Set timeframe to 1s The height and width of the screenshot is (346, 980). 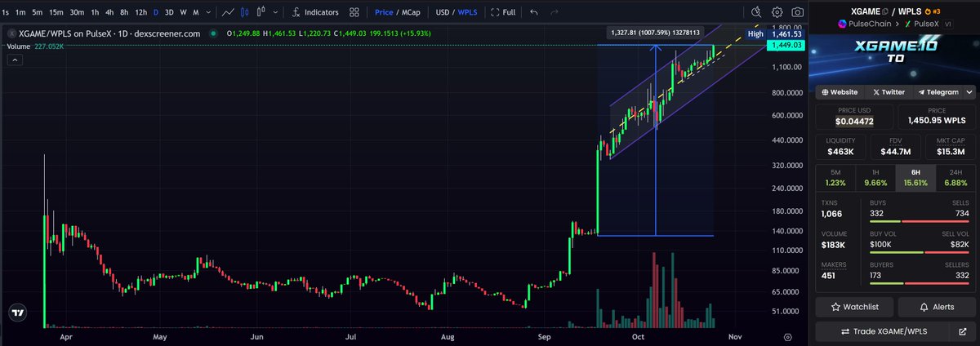[x=7, y=12]
